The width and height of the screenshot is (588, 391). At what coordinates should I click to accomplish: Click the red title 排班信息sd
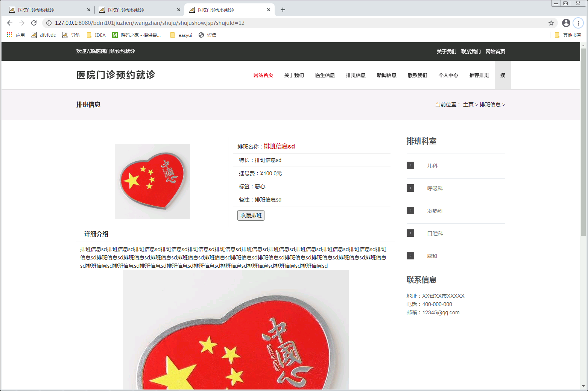279,146
